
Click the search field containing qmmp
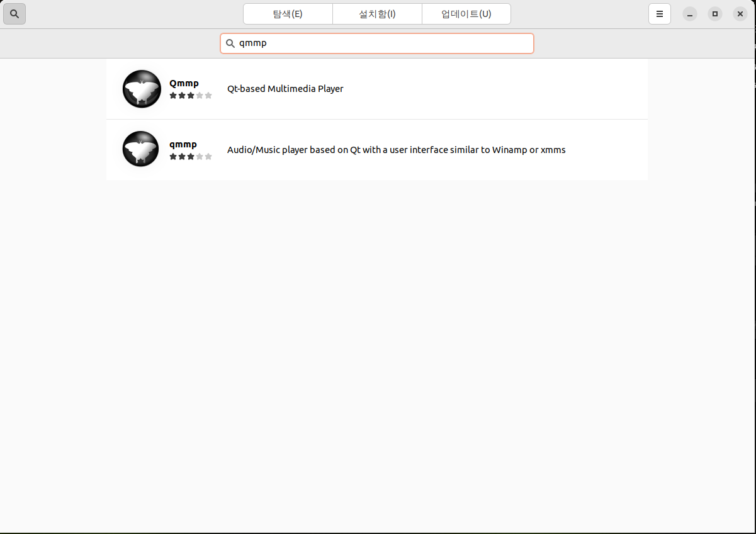(377, 43)
